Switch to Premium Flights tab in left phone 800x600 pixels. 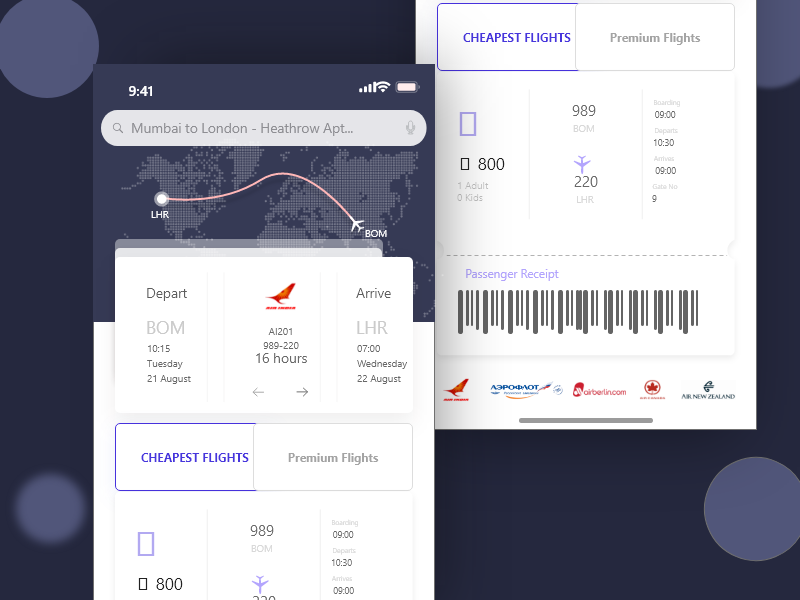(x=333, y=457)
